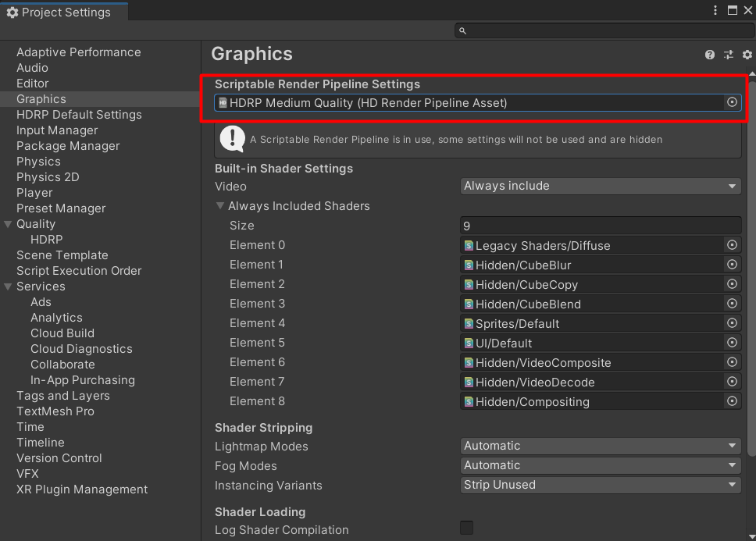Open Version Control settings
The width and height of the screenshot is (756, 541).
point(59,458)
